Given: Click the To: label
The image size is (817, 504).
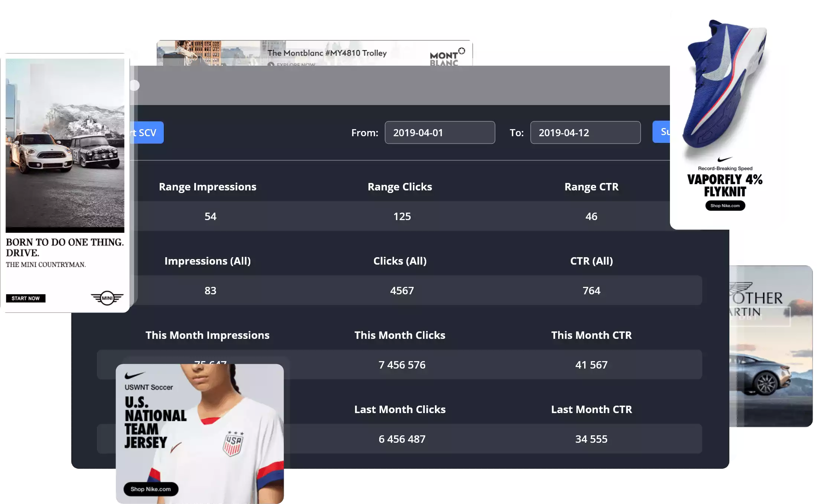Looking at the screenshot, I should 517,133.
